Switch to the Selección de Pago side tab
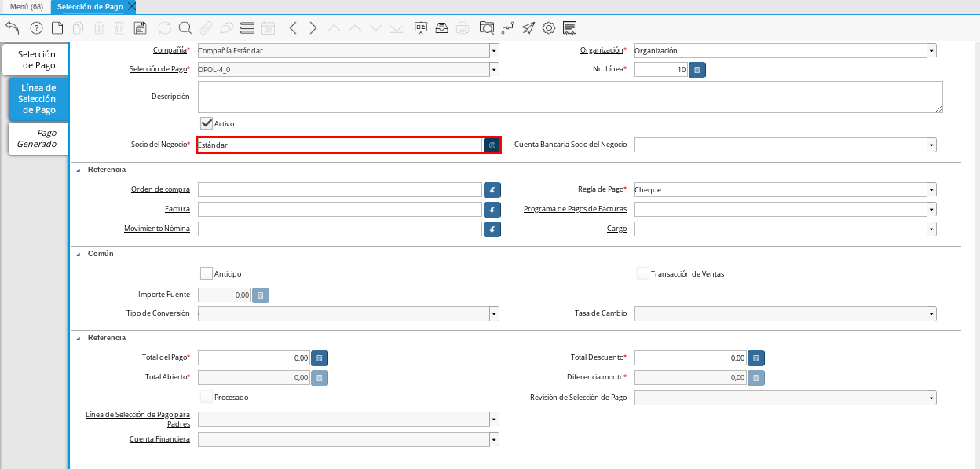 coord(36,60)
